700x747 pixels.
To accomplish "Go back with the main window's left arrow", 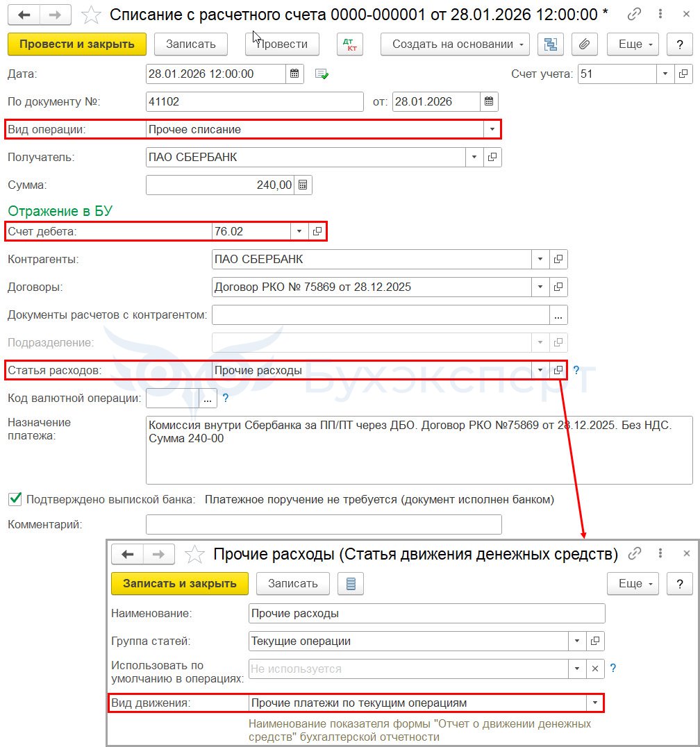I will pos(24,15).
